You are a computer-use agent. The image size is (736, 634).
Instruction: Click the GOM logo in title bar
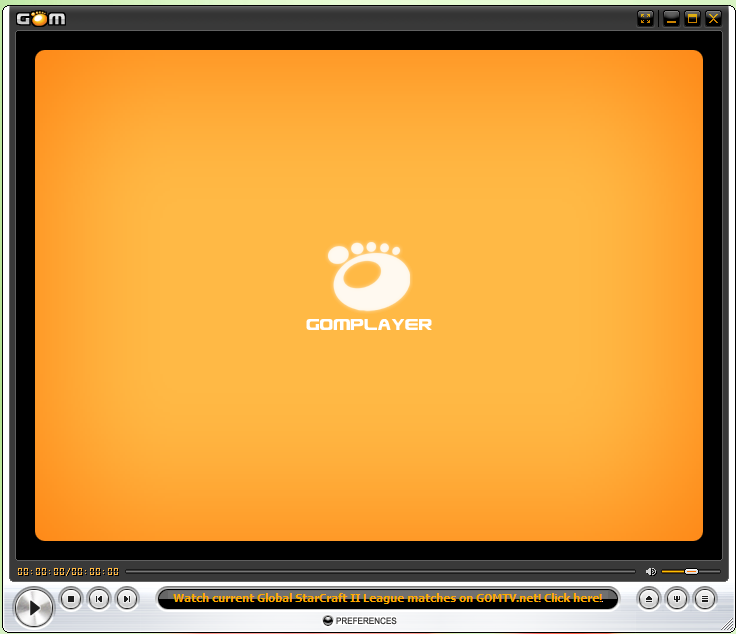point(41,19)
